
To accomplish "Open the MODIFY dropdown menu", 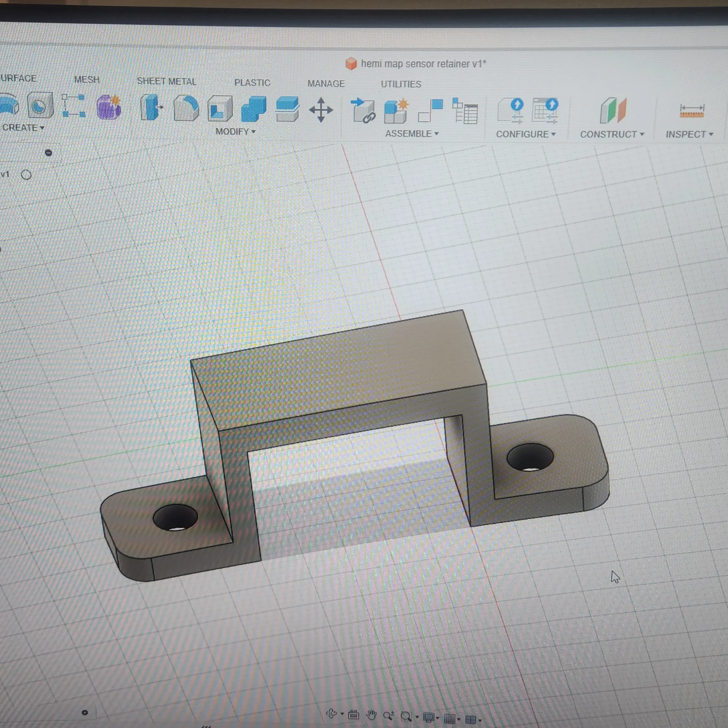I will click(x=236, y=132).
